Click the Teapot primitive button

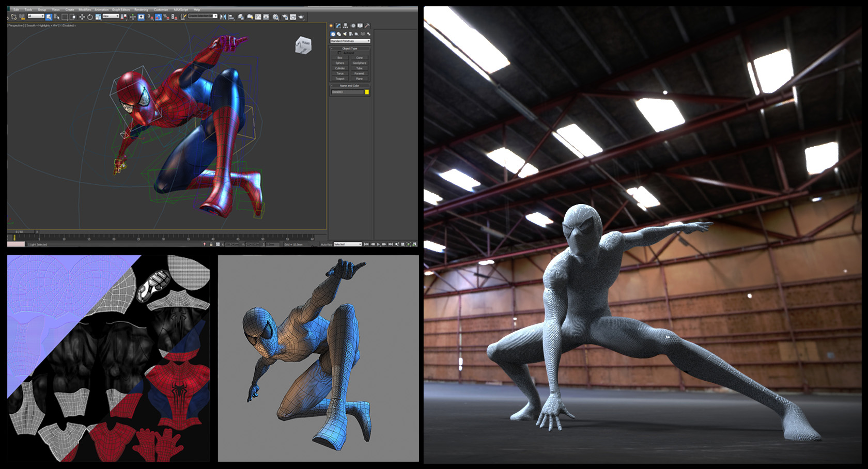[x=340, y=79]
